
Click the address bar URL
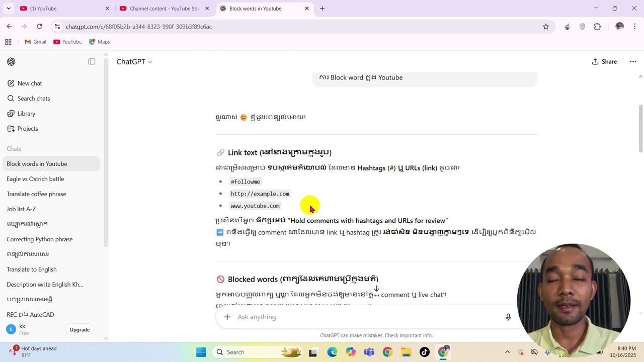coord(139,27)
